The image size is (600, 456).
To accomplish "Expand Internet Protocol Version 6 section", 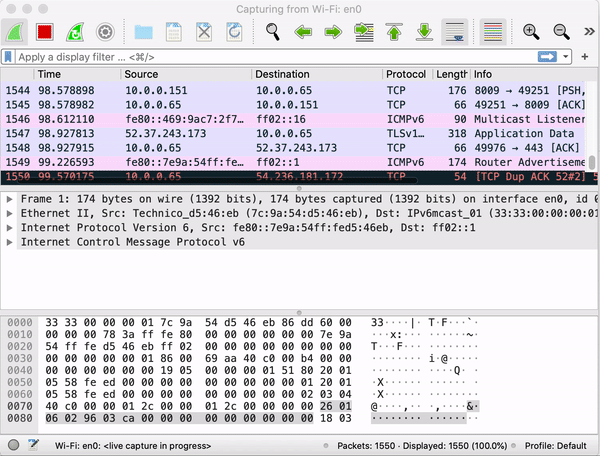I will click(10, 228).
